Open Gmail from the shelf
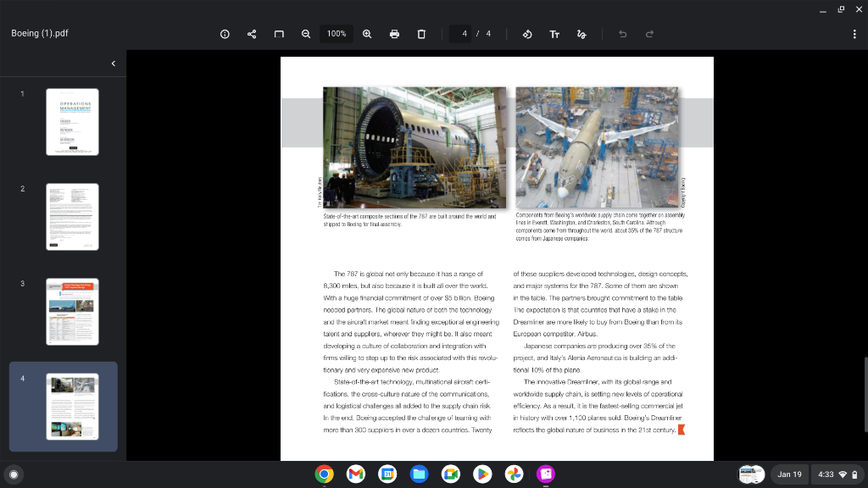Viewport: 868px width, 488px height. [355, 474]
